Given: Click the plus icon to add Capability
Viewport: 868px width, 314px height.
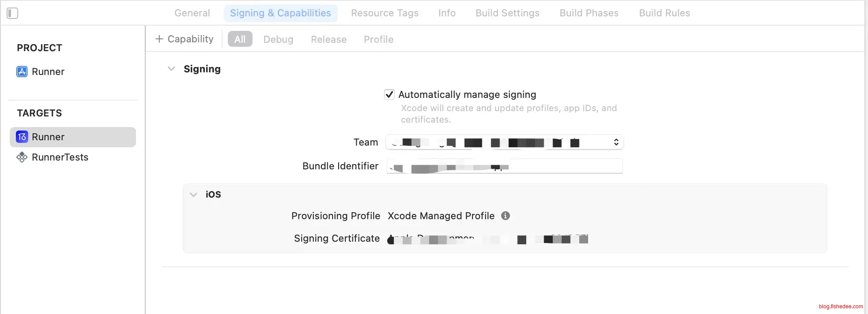Looking at the screenshot, I should [x=159, y=39].
